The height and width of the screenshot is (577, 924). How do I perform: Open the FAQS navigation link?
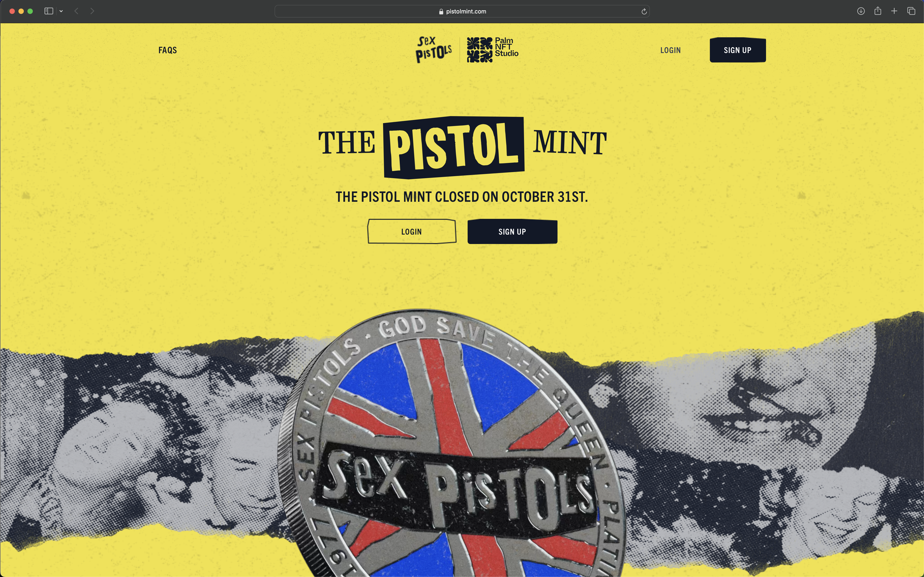point(168,50)
